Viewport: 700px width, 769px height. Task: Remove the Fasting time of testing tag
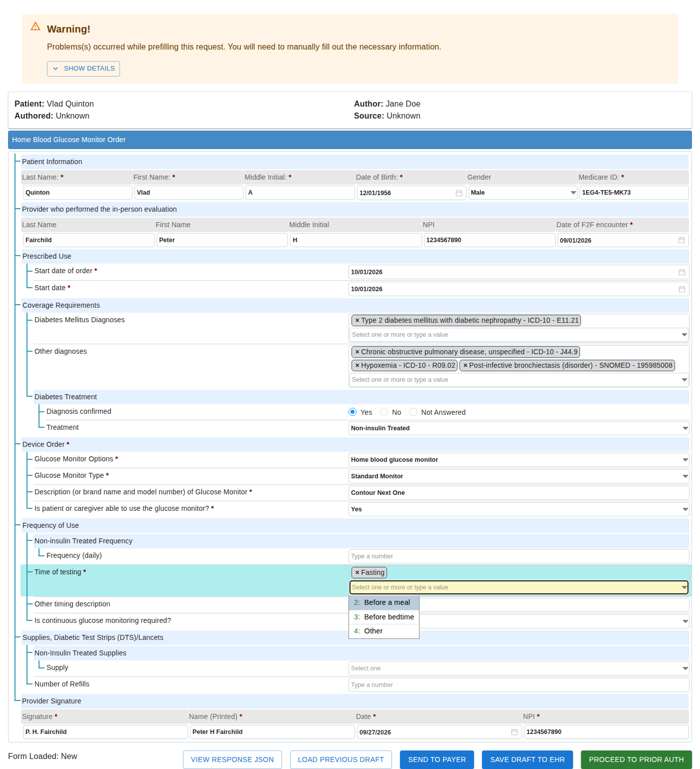[x=357, y=573]
